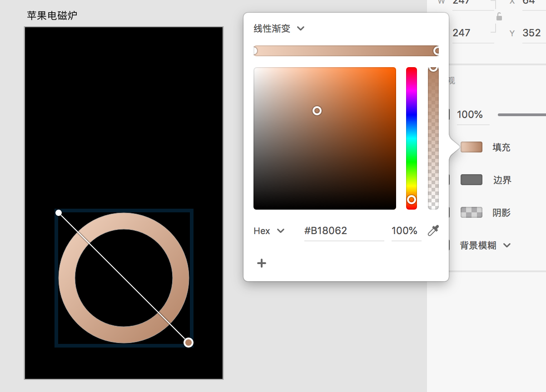Image resolution: width=546 pixels, height=392 pixels.
Task: Click the 边界 border label
Action: 502,180
